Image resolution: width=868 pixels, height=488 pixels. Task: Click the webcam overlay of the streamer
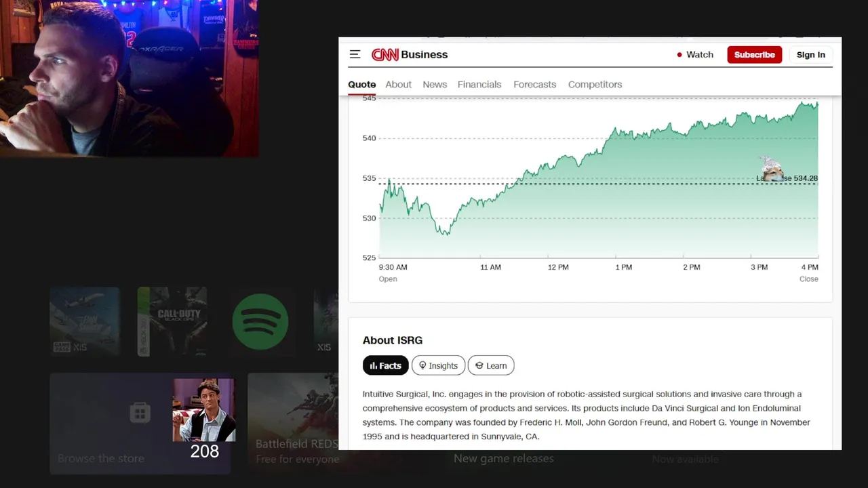coord(129,79)
